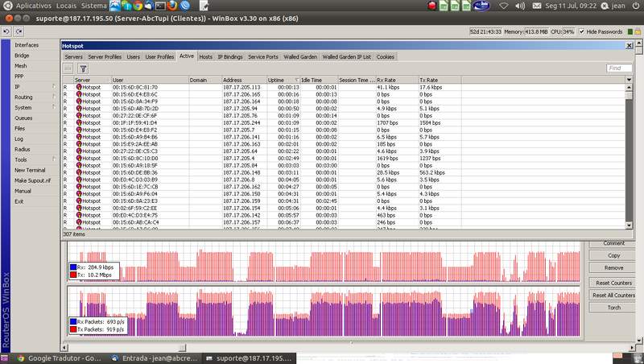The width and height of the screenshot is (644, 364).
Task: Click the Hotspot icon for user 00:15:6D:8C:81:70
Action: (x=79, y=87)
